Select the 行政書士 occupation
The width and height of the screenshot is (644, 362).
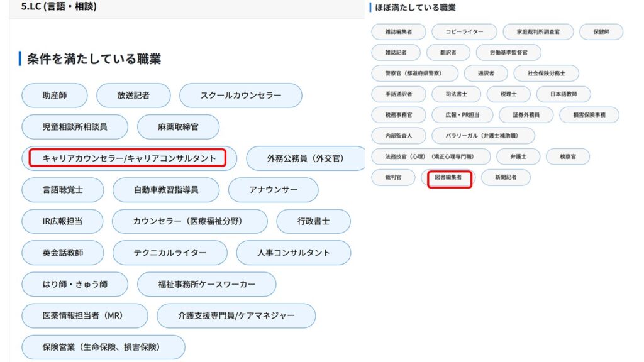(x=313, y=221)
